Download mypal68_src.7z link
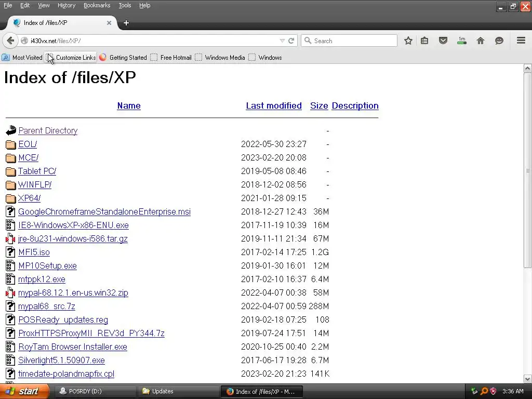The height and width of the screenshot is (399, 532). tap(46, 306)
